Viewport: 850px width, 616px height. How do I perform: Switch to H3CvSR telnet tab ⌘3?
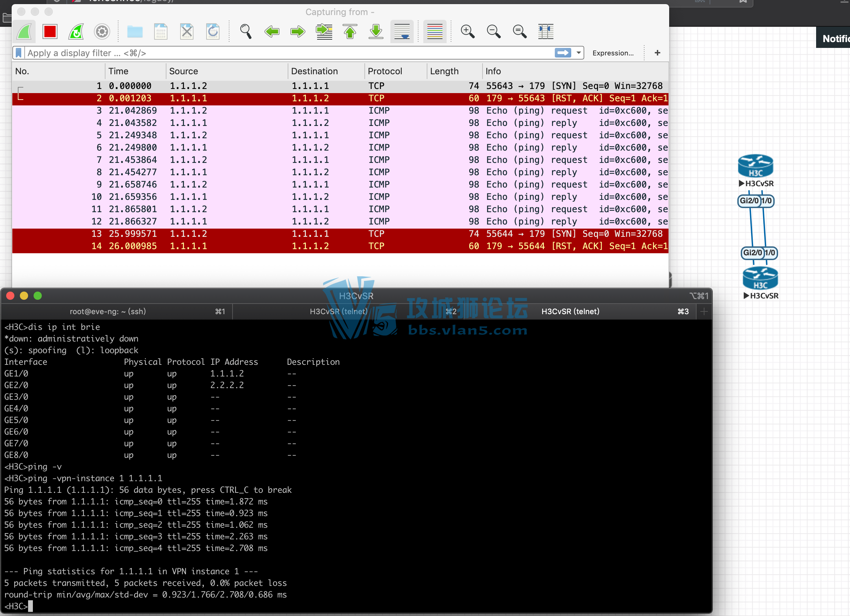point(580,311)
